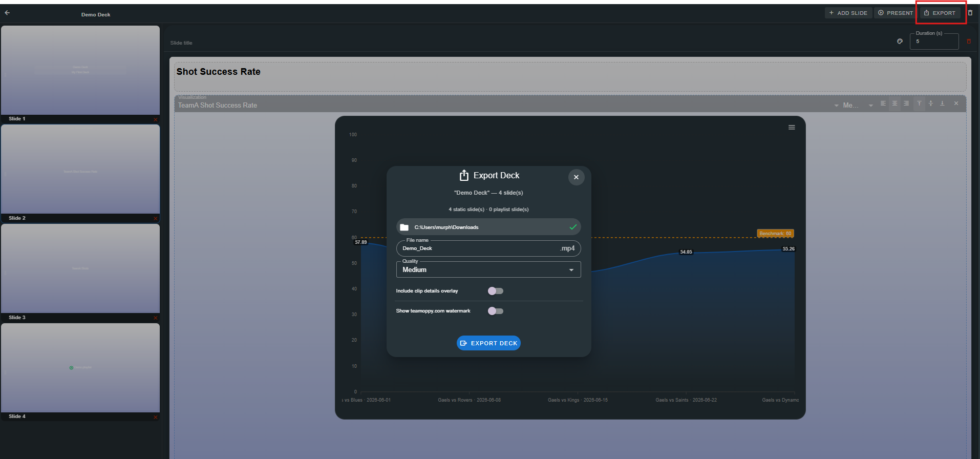Screen dimensions: 980x459
Task: Open Export from the top toolbar
Action: [x=940, y=13]
